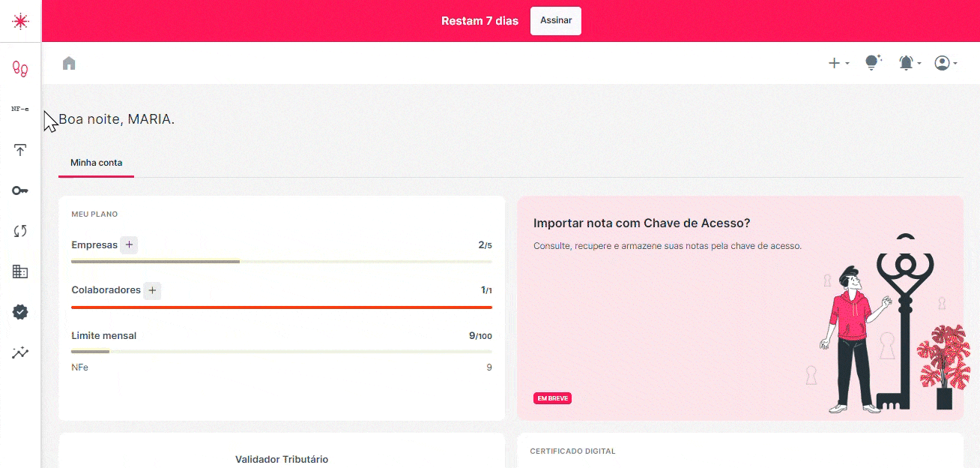Click the upload arrow sidebar icon
Viewport: 980px width, 468px height.
(20, 150)
